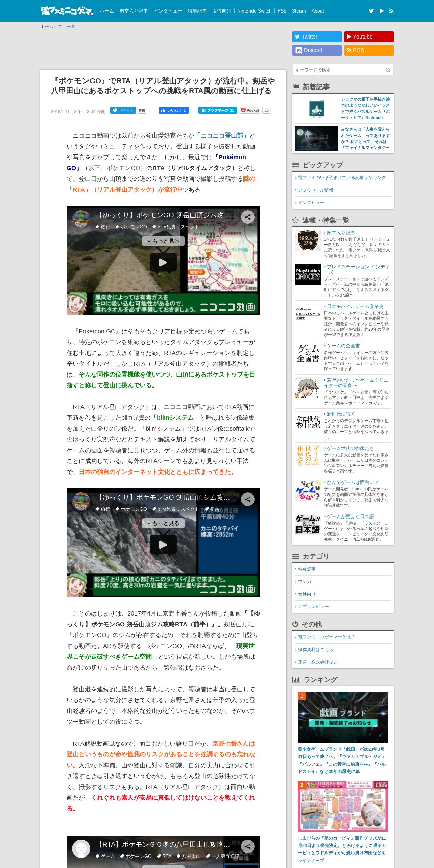Open the マンガ category link

pyautogui.click(x=305, y=582)
